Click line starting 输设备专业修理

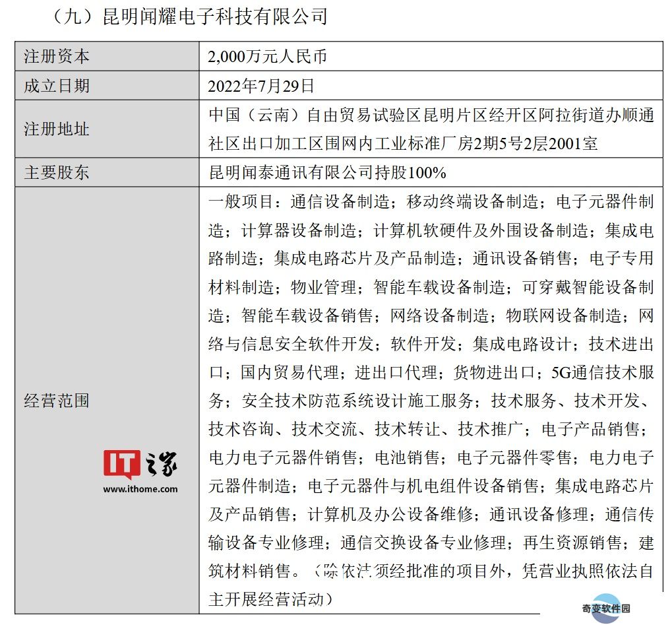pos(431,543)
